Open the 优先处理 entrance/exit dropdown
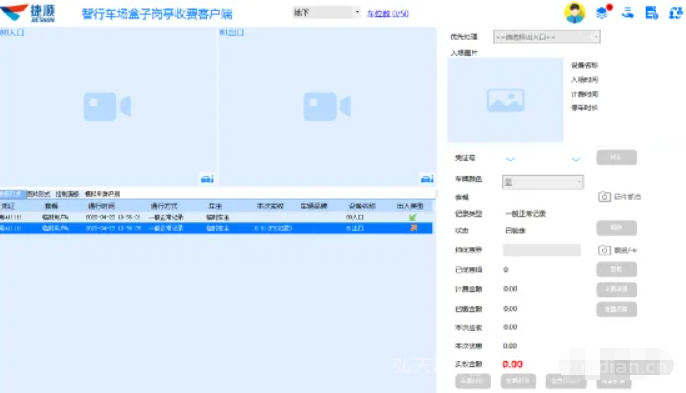The height and width of the screenshot is (393, 686). tap(546, 37)
